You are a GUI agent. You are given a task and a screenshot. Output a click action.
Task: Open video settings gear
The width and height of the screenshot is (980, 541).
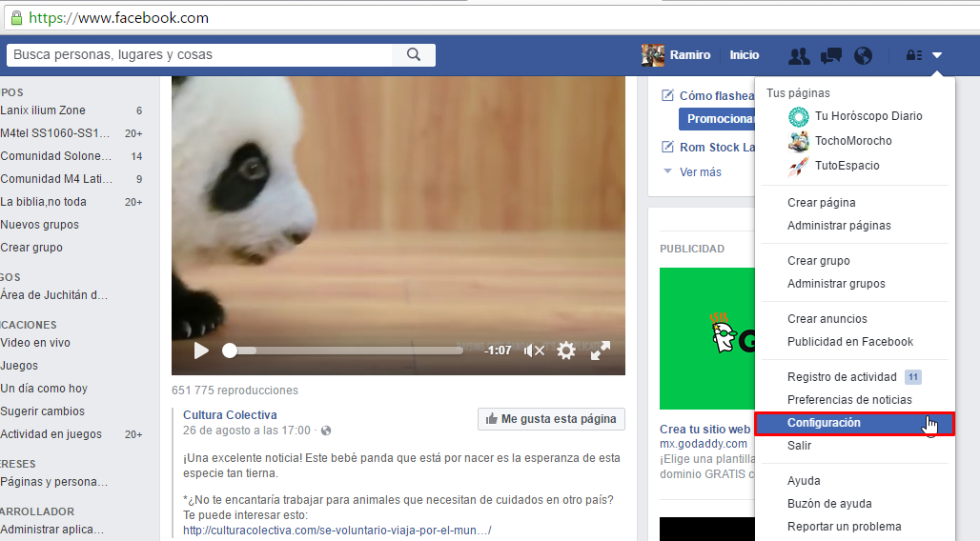pos(566,351)
